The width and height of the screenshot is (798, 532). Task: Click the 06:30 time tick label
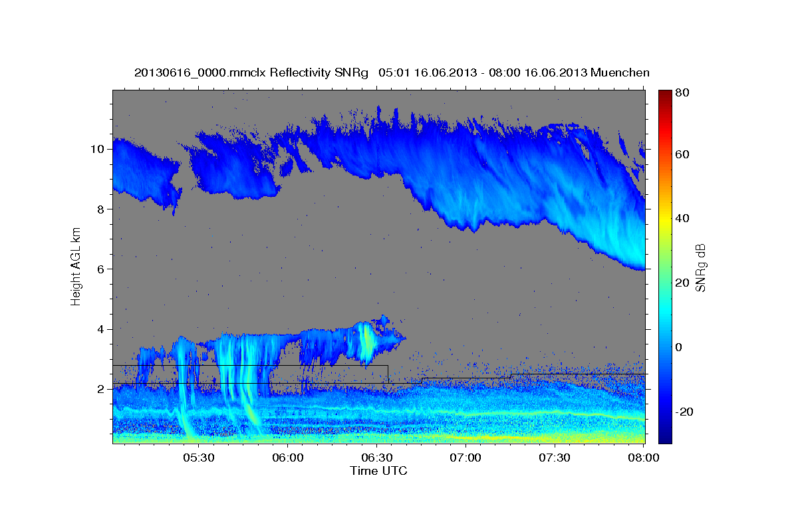point(376,458)
